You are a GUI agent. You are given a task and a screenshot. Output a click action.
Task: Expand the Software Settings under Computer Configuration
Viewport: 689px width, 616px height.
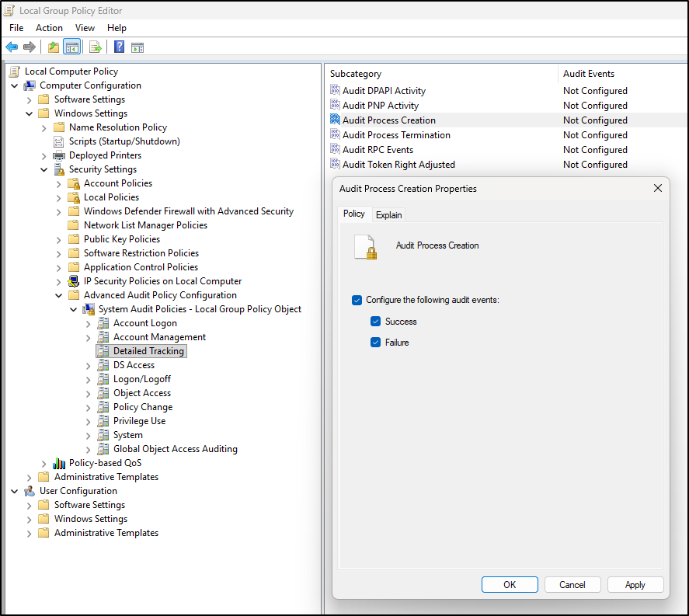pyautogui.click(x=29, y=100)
